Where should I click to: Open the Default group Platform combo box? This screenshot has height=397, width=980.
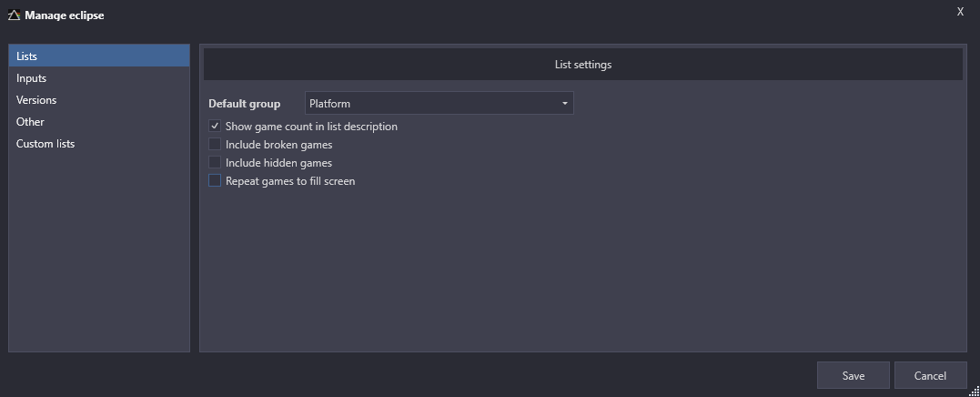(x=439, y=103)
